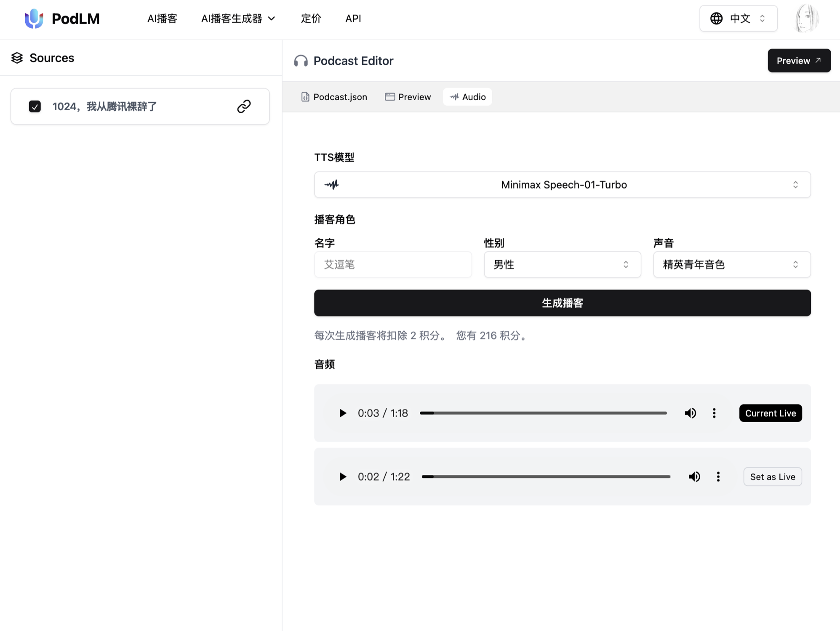Image resolution: width=840 pixels, height=631 pixels.
Task: Click the link icon on source item
Action: (244, 106)
